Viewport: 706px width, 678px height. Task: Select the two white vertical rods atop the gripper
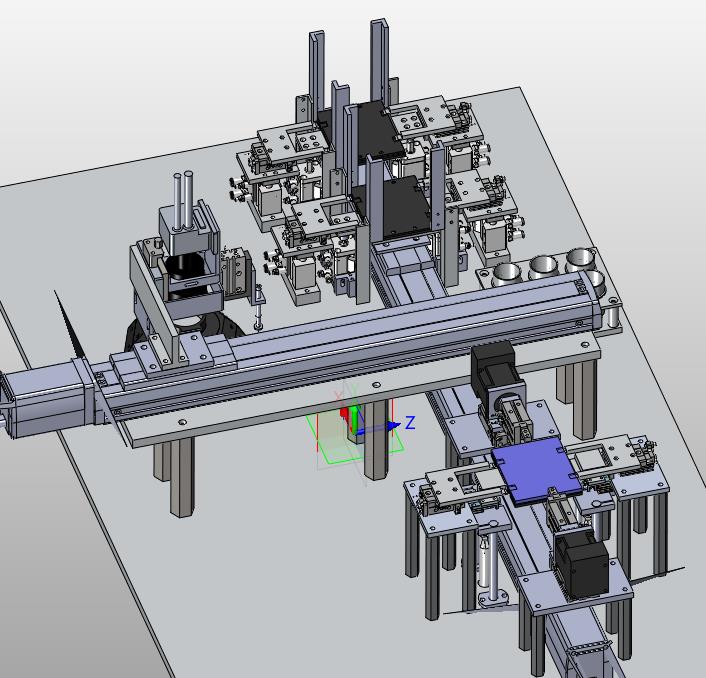click(184, 200)
